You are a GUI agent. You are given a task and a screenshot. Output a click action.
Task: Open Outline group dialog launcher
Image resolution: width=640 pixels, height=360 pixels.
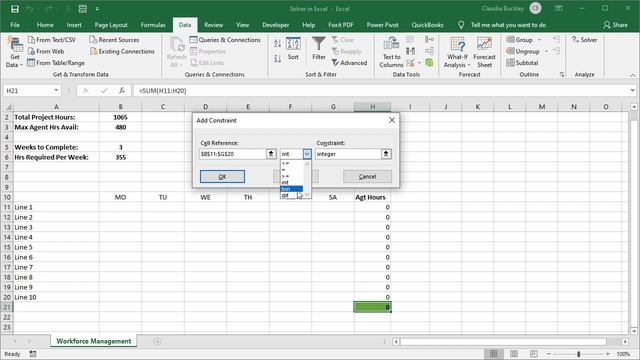tap(562, 75)
